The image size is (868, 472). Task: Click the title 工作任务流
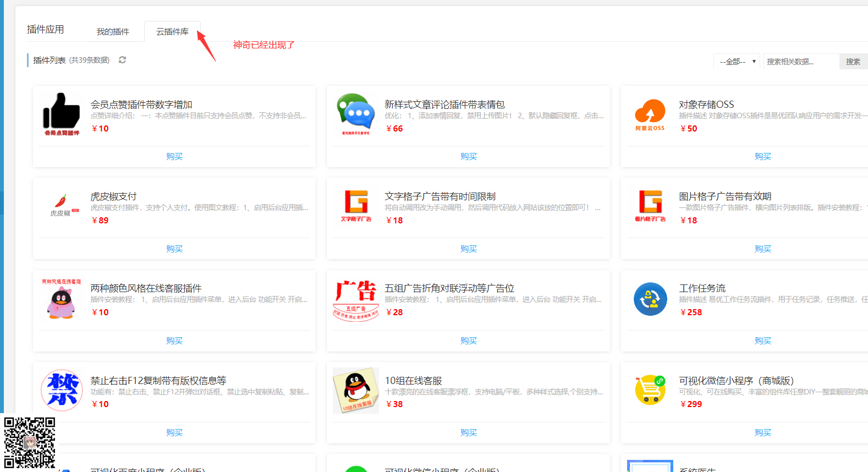tap(702, 288)
